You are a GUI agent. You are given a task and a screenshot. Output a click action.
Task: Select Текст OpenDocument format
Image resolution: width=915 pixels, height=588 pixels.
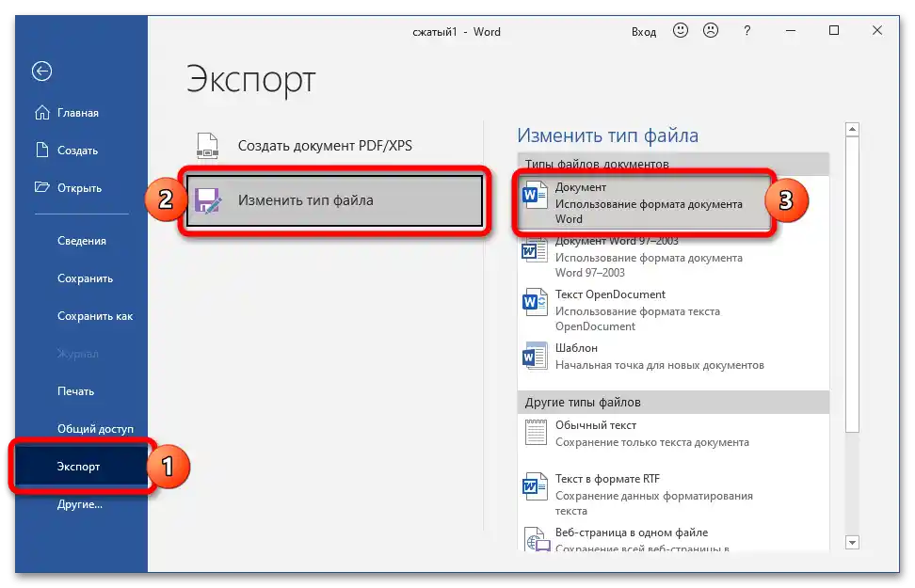click(673, 310)
